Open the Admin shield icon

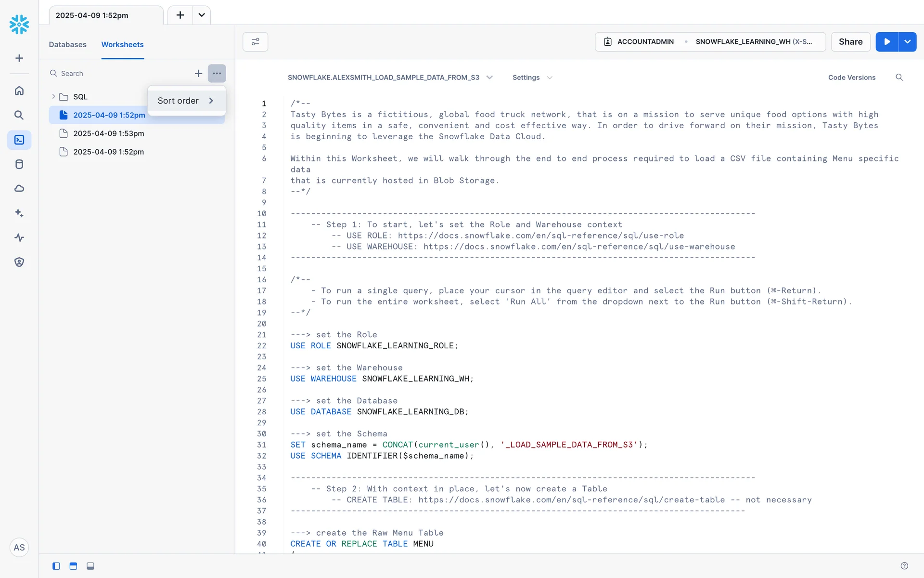pos(19,262)
